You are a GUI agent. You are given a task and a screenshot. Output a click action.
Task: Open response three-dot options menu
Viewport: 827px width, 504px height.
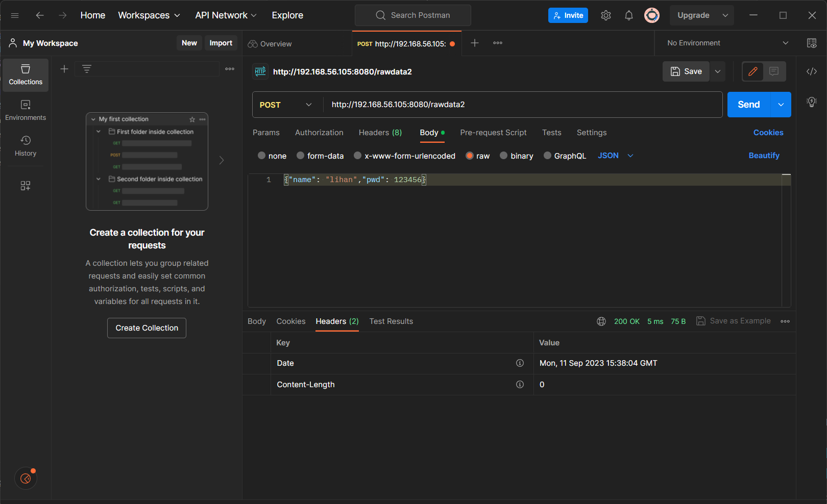click(785, 321)
